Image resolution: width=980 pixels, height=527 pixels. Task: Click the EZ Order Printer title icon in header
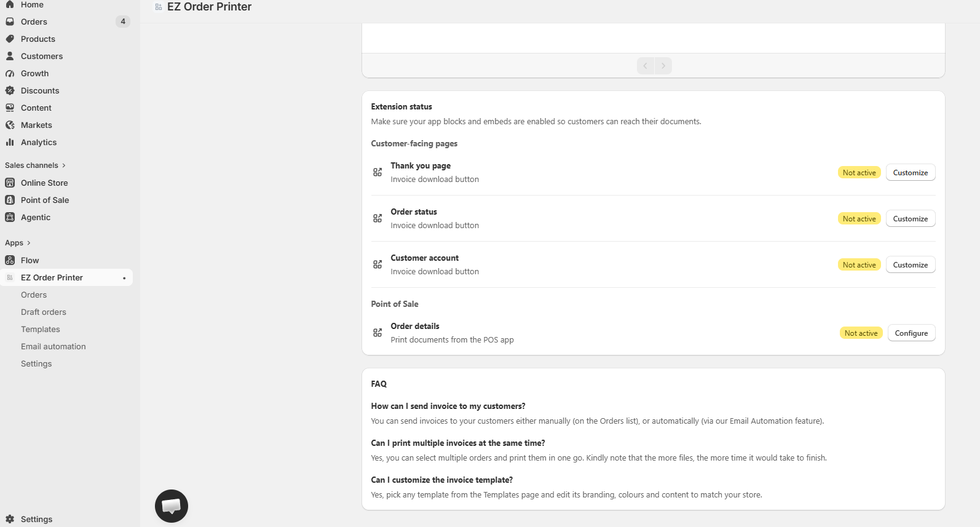159,7
